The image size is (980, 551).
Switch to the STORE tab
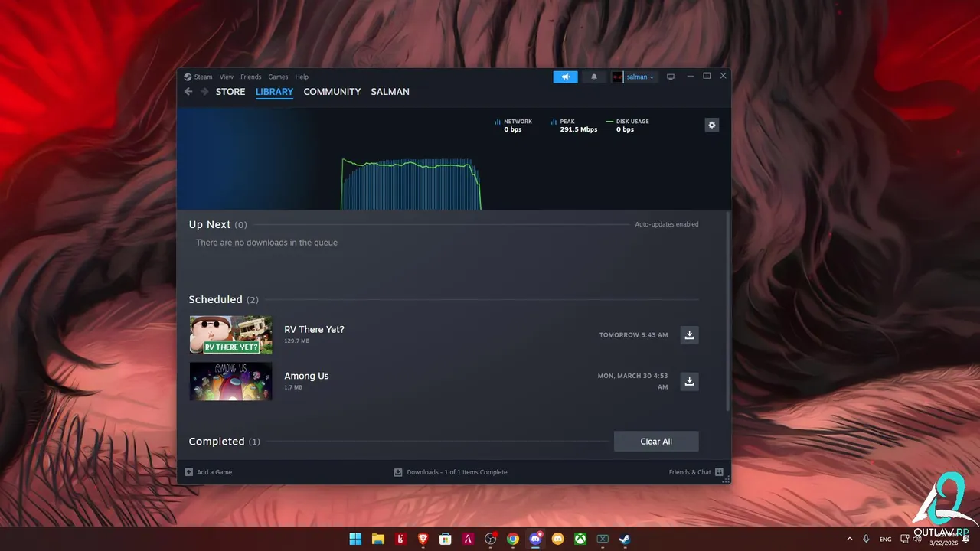pyautogui.click(x=230, y=92)
